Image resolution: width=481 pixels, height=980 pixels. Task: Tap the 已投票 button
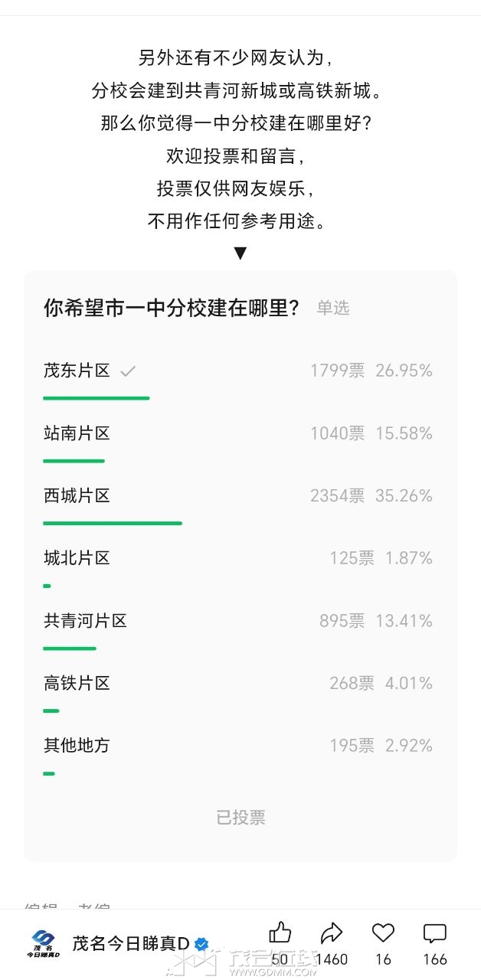click(240, 818)
